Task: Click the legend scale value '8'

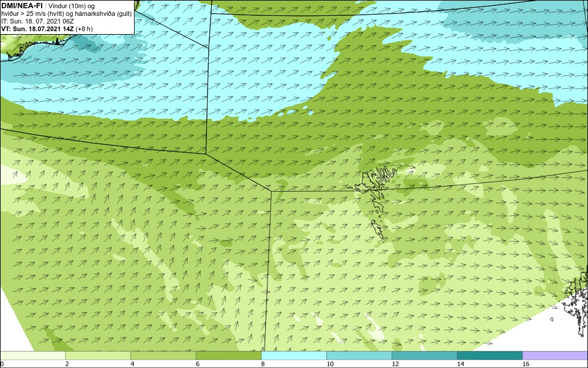Action: (x=262, y=364)
